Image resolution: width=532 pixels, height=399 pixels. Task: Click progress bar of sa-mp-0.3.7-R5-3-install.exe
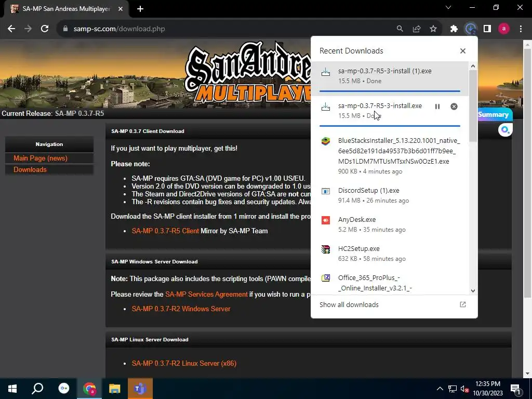pyautogui.click(x=390, y=126)
